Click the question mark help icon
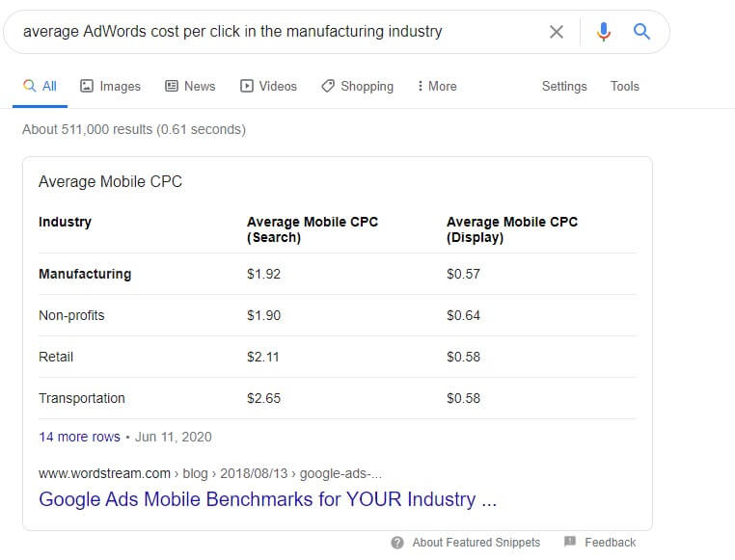735x560 pixels. [397, 543]
